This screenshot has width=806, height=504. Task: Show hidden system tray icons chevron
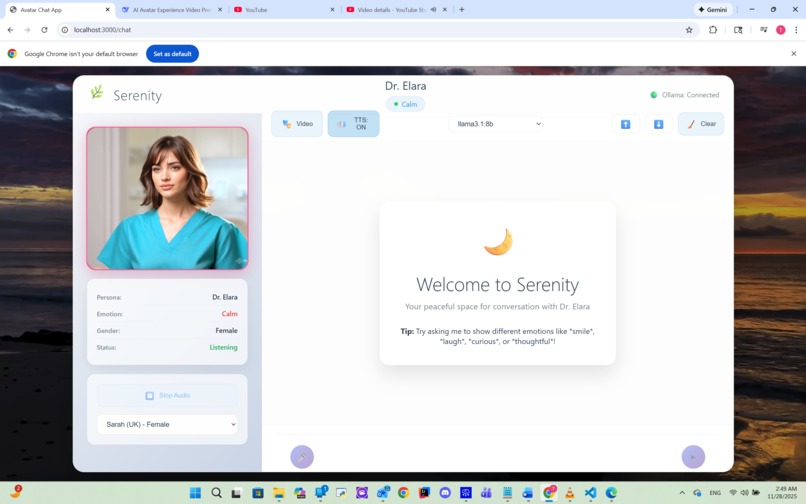click(682, 493)
